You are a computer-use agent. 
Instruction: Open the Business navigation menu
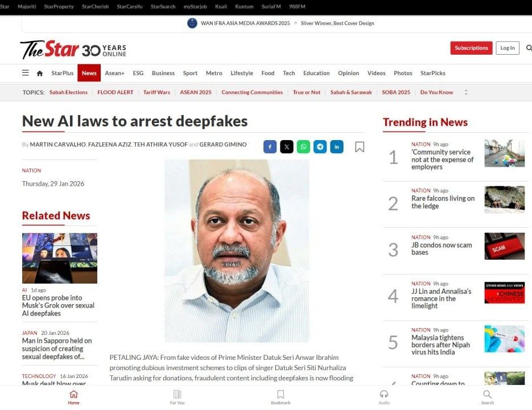pos(163,73)
